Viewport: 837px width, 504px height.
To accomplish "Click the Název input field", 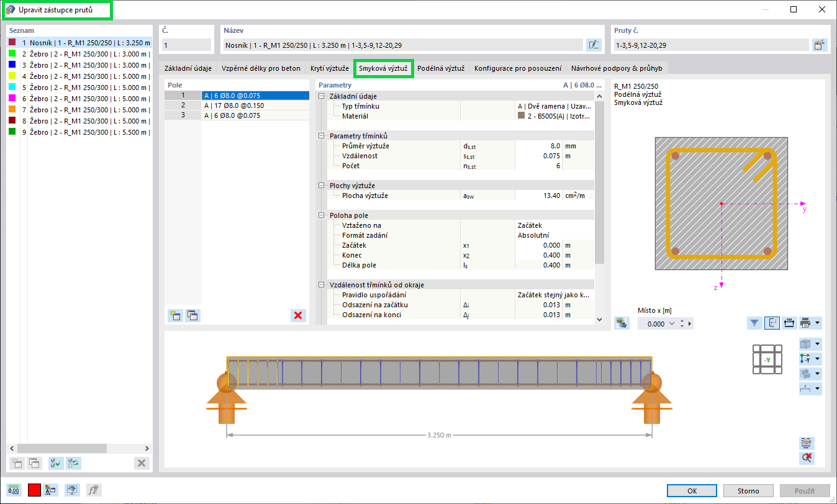I will click(403, 45).
